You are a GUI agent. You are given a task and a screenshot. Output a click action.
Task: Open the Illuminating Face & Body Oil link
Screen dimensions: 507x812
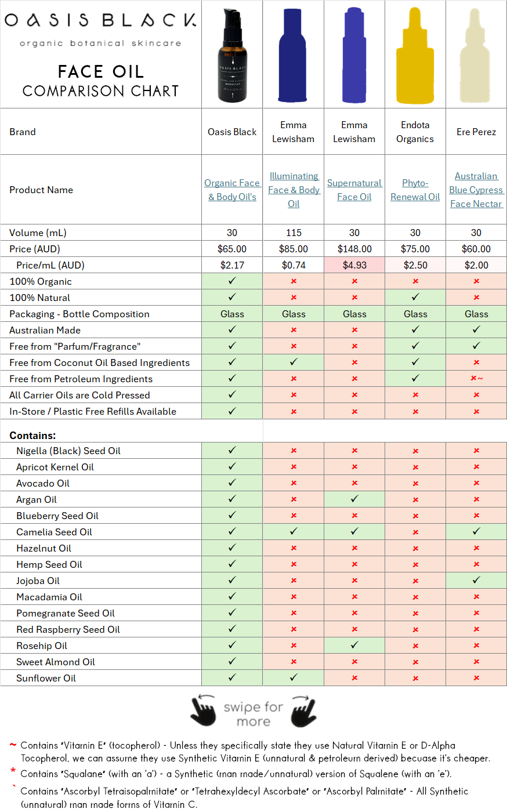[x=294, y=190]
